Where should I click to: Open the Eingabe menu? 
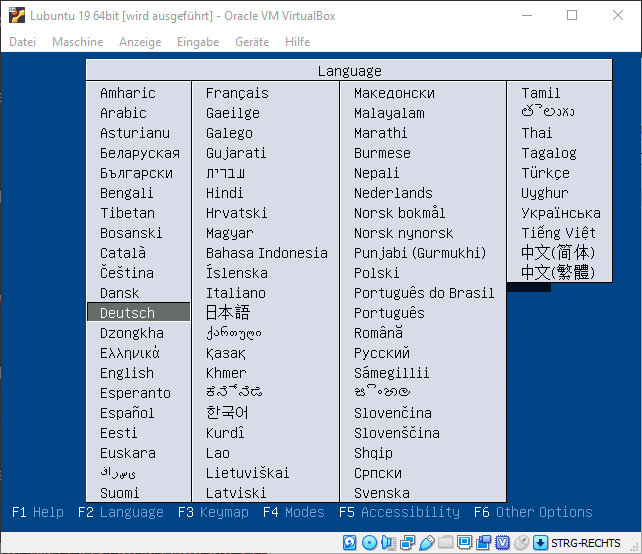(198, 42)
